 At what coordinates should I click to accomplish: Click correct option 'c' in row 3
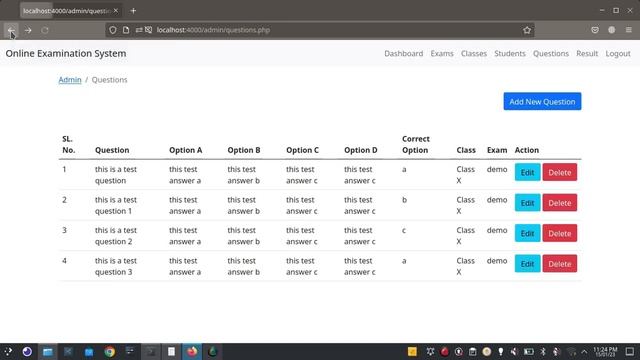point(404,230)
